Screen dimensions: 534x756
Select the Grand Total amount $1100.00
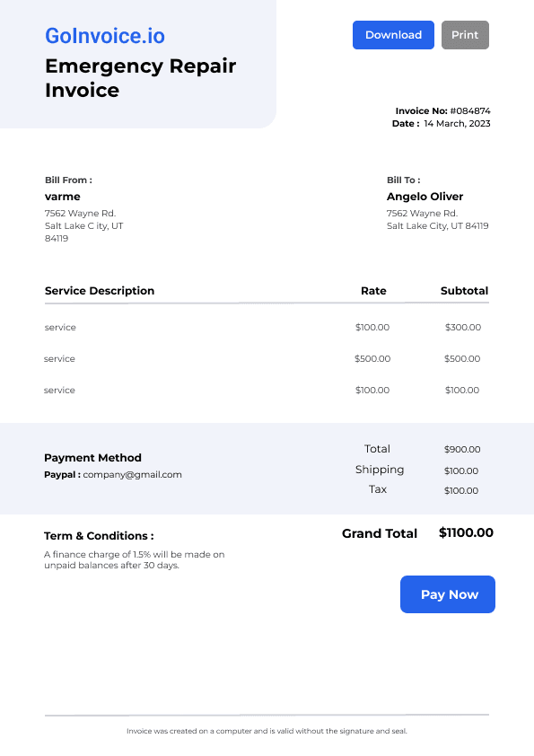pyautogui.click(x=466, y=532)
